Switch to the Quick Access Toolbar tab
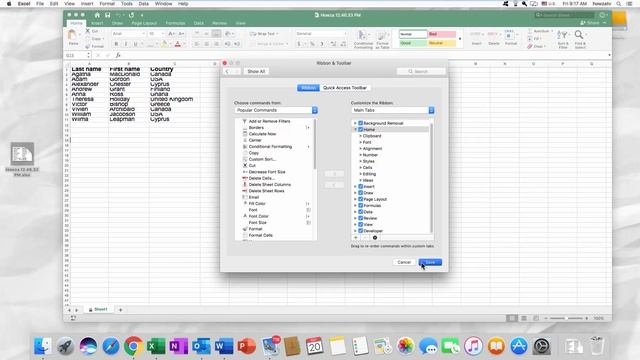 click(x=345, y=88)
